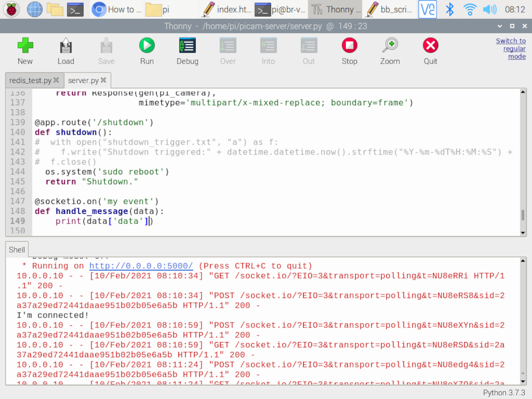This screenshot has height=399, width=532.
Task: Click the shell scroll up arrow
Action: click(x=522, y=262)
